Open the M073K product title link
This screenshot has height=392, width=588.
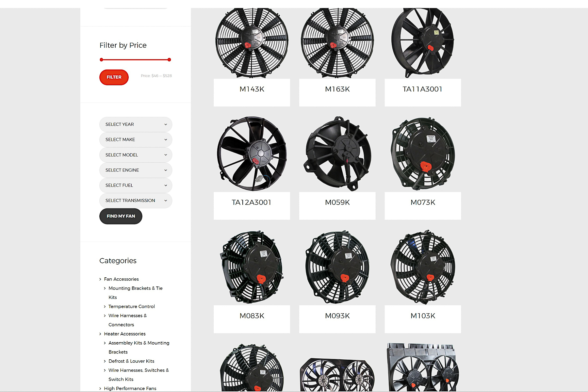pos(423,203)
